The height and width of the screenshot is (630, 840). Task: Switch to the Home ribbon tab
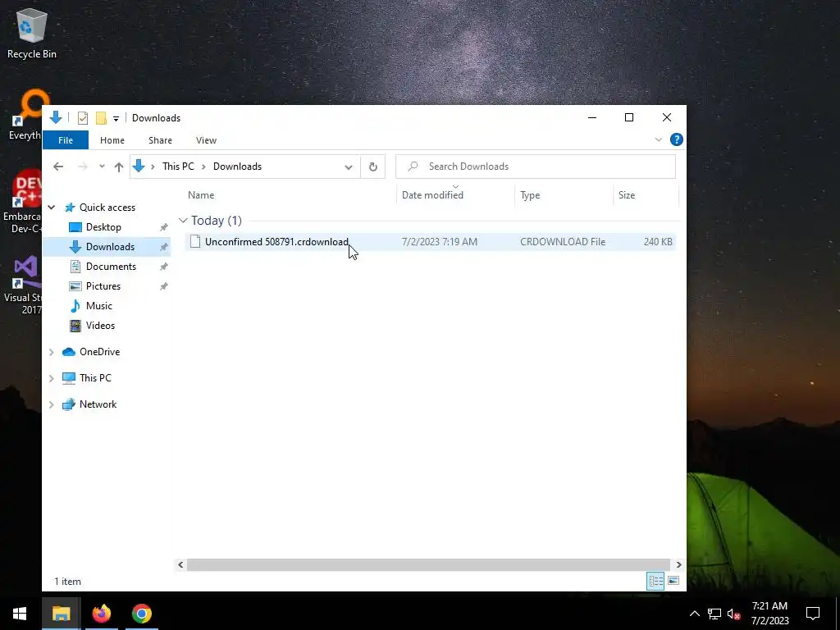[112, 140]
